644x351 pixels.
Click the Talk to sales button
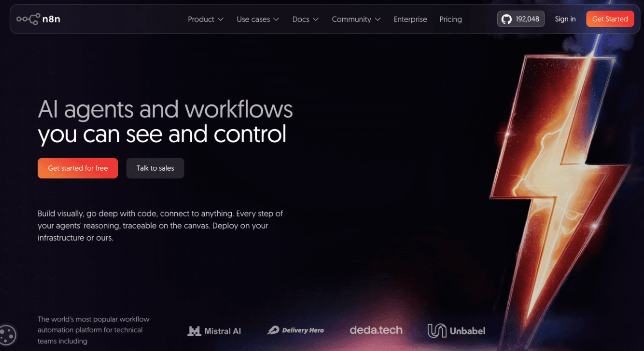click(x=155, y=168)
